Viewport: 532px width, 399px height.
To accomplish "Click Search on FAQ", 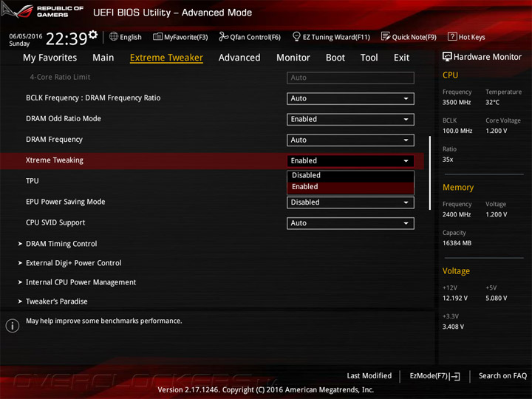I will [502, 376].
